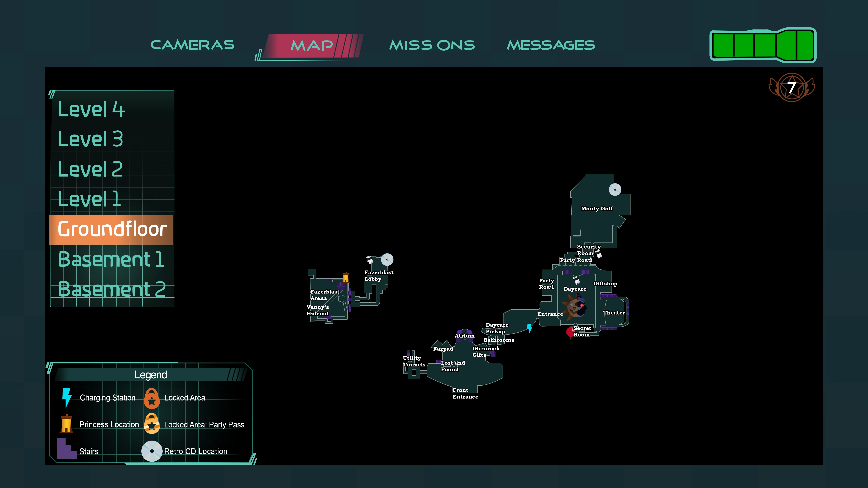Click the Locked Area legend text

pos(185,398)
